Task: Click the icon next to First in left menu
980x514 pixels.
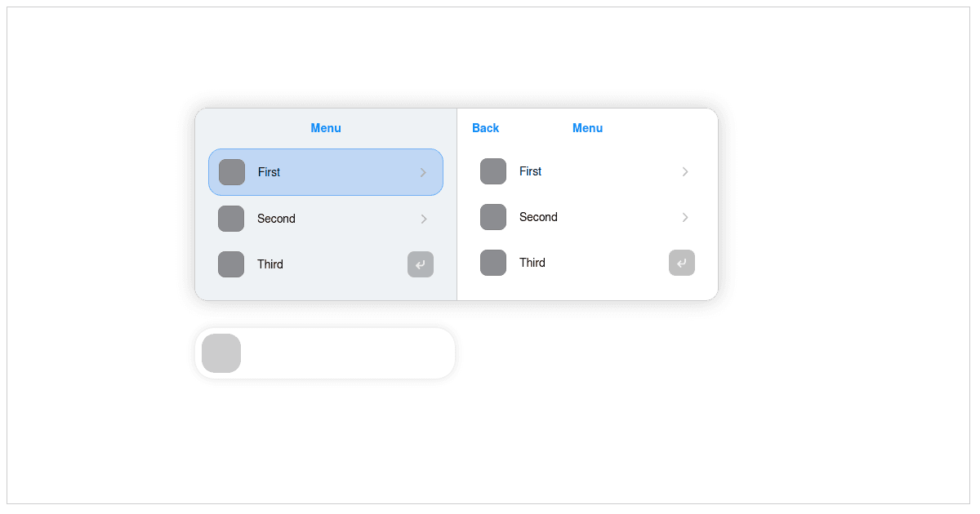Action: click(231, 172)
